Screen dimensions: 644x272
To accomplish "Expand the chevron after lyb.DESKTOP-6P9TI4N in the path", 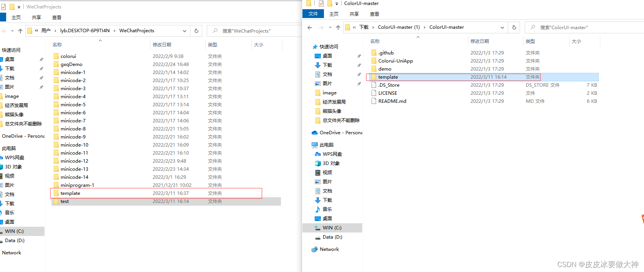I will coord(114,31).
